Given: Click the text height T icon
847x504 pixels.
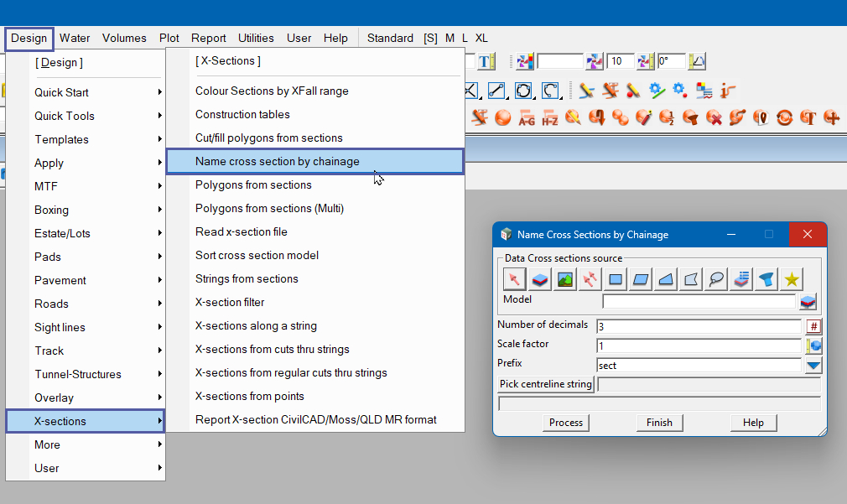Looking at the screenshot, I should click(x=486, y=61).
